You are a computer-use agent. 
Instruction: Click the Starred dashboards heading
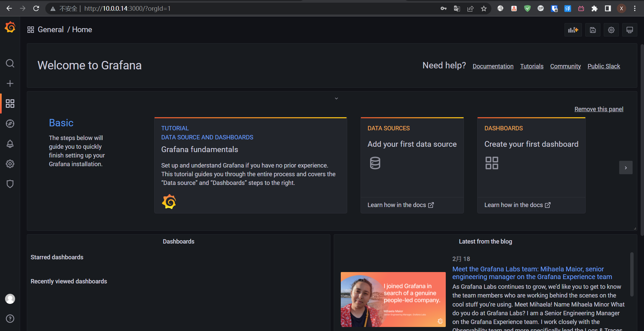[x=57, y=257]
